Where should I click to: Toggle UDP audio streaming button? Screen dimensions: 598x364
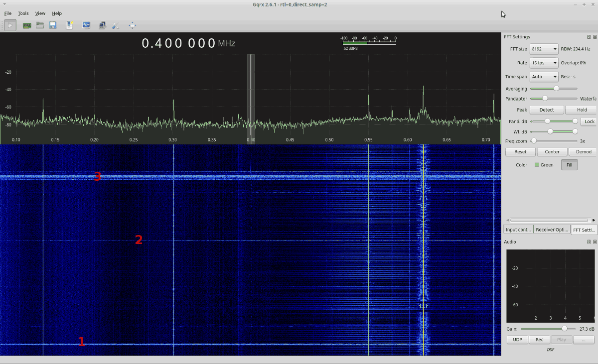[517, 340]
